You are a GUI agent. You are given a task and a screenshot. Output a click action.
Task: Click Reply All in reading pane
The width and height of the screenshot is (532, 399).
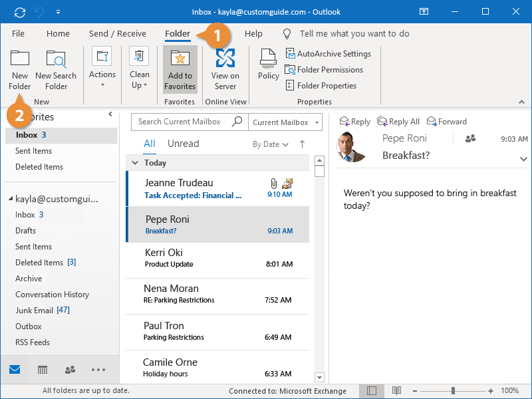point(398,122)
